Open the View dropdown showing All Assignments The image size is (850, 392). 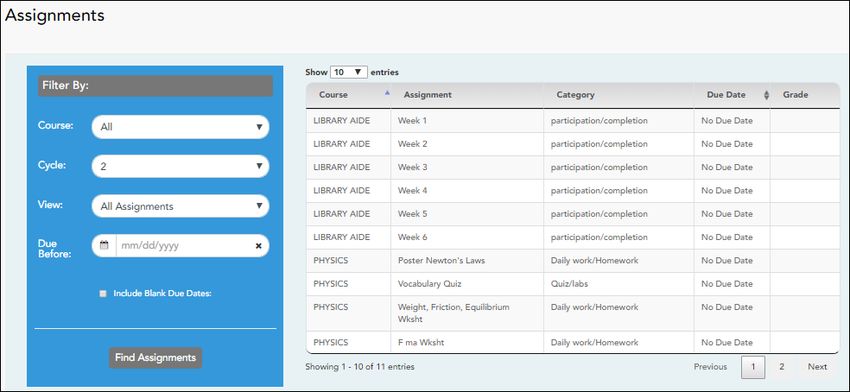(x=181, y=207)
